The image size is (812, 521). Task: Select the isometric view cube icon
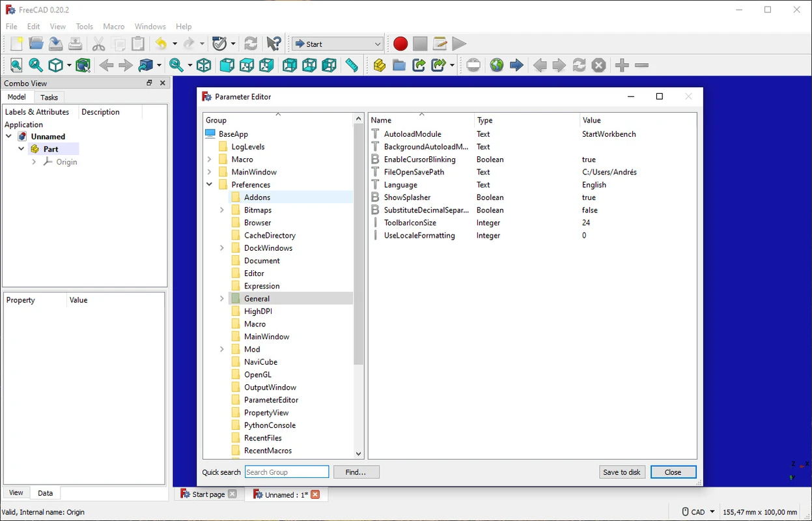(x=204, y=65)
